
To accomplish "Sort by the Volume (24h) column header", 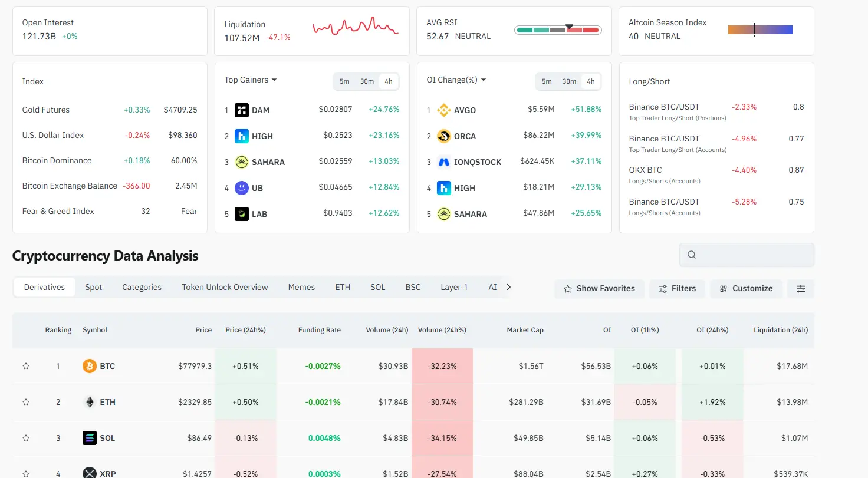I will [387, 330].
